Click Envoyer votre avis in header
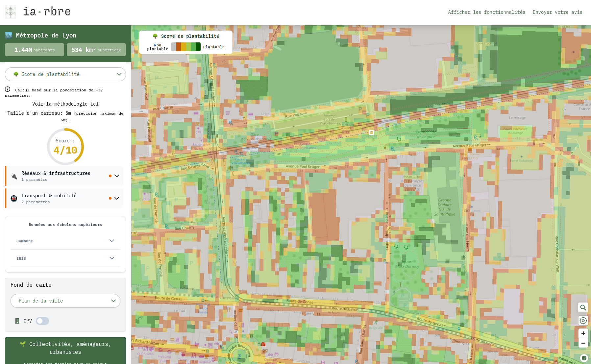Image resolution: width=591 pixels, height=364 pixels. (557, 12)
